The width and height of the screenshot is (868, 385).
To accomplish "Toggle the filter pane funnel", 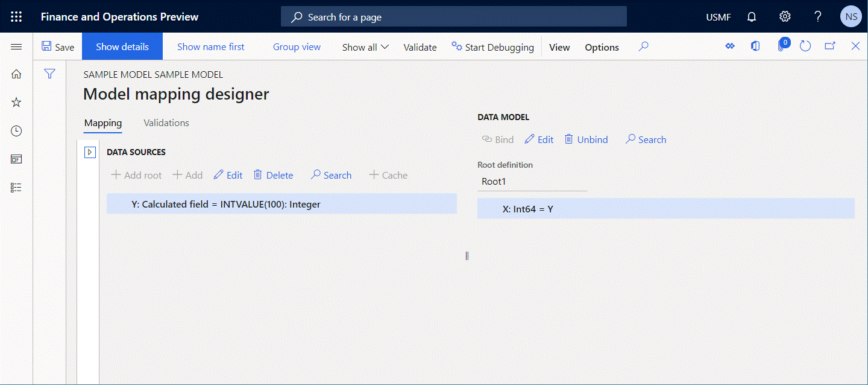I will tap(49, 74).
